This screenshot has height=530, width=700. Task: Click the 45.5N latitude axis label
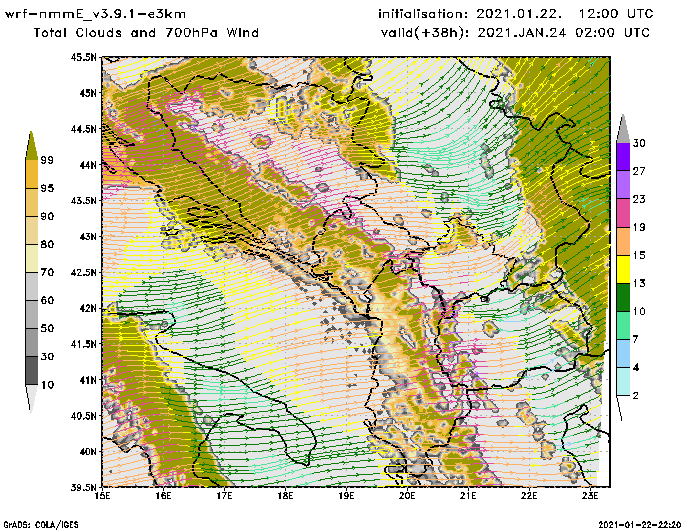coord(83,57)
